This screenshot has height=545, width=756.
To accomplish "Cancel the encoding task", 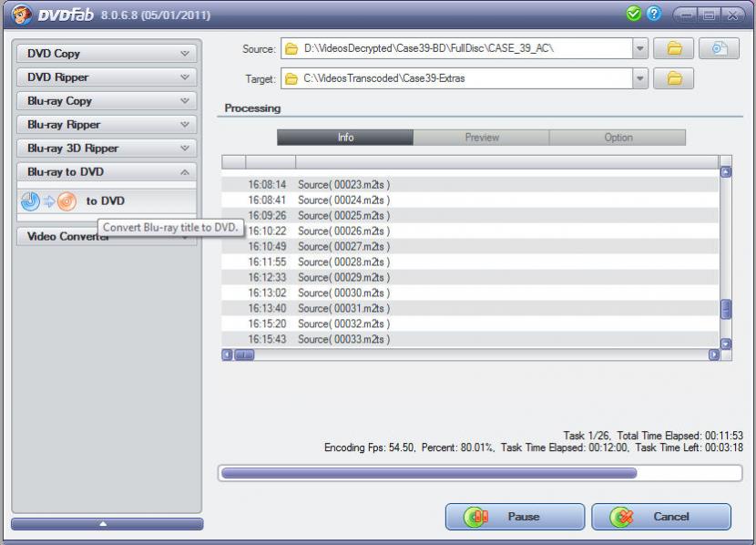I will 661,517.
